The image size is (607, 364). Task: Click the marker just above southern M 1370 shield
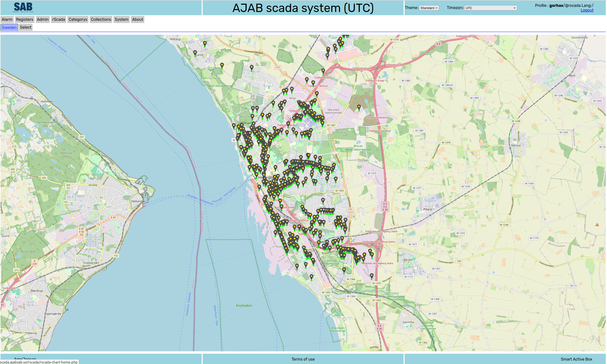tap(372, 276)
